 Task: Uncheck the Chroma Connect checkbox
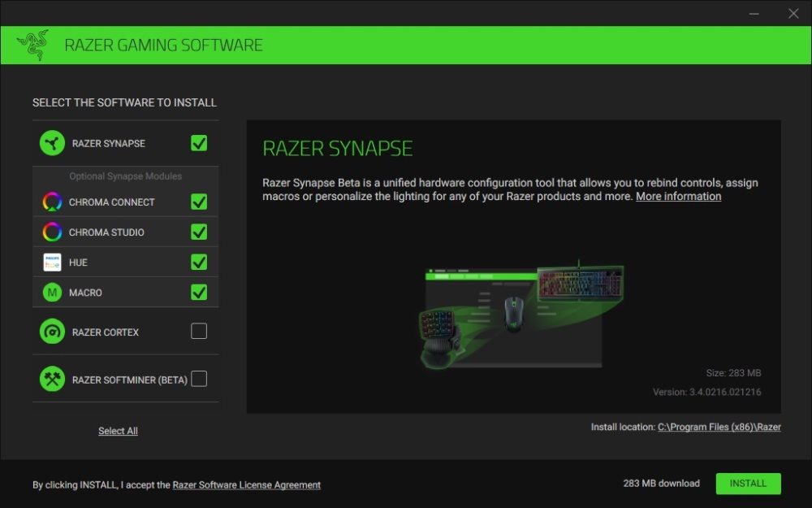199,202
